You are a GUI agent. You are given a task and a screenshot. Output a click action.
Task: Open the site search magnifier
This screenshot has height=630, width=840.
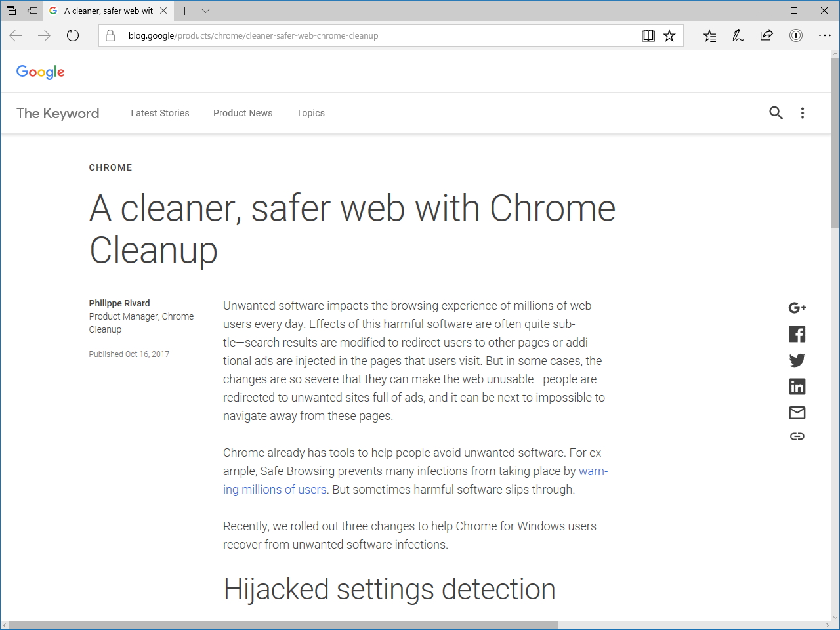pos(776,113)
